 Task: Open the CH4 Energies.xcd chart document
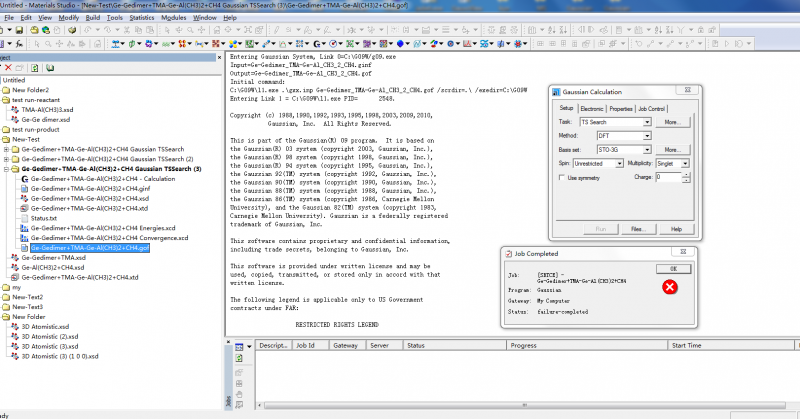pos(103,227)
